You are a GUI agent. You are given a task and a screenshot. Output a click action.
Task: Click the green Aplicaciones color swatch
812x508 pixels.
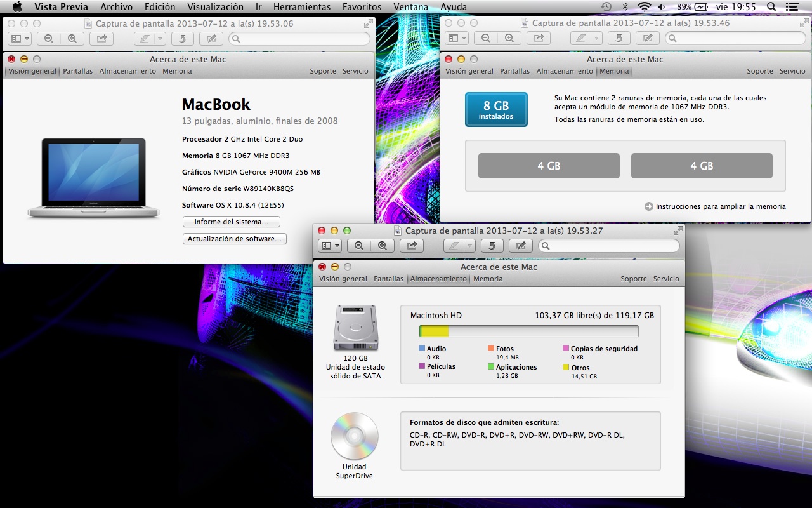491,366
